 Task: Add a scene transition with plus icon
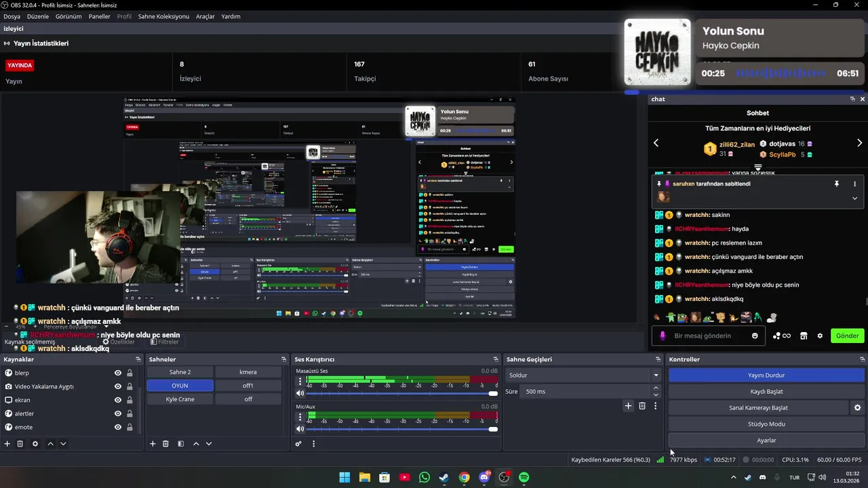(x=628, y=406)
